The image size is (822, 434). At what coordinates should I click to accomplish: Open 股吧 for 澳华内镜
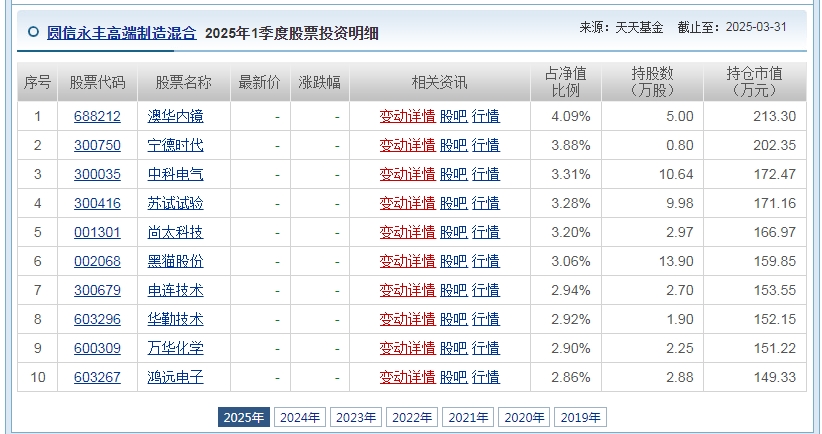(453, 116)
